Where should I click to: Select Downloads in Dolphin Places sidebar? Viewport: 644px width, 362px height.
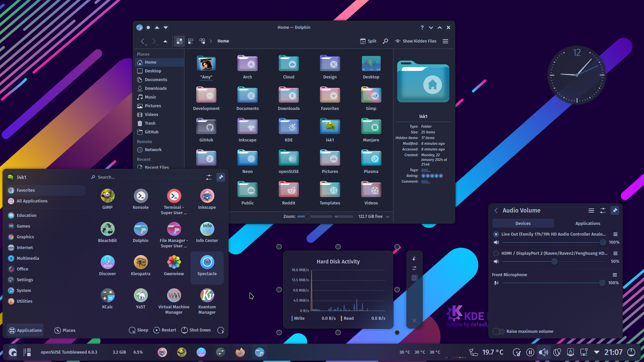point(160,88)
